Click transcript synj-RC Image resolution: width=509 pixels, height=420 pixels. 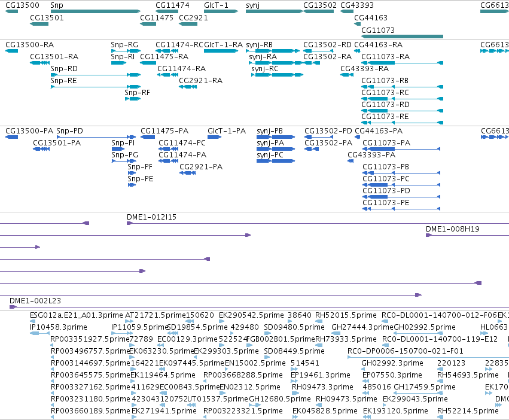tap(265, 69)
